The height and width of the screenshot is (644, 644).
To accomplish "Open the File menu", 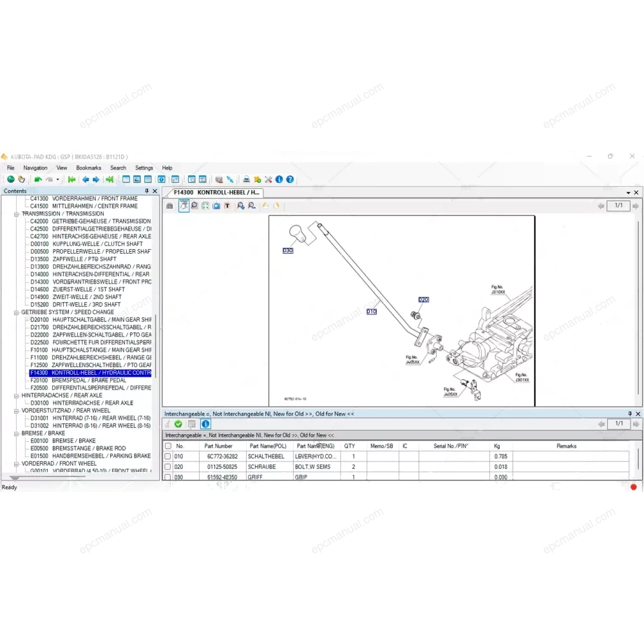I will 11,168.
